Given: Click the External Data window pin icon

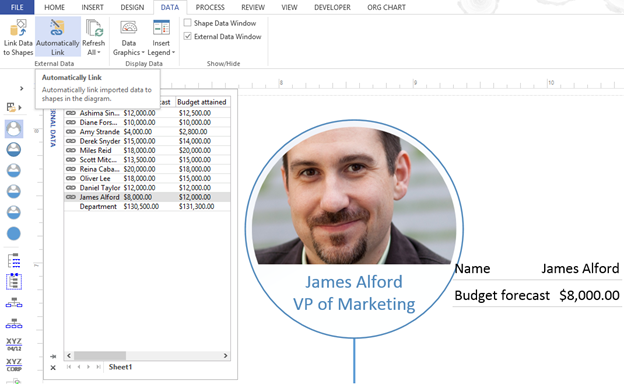Looking at the screenshot, I should tap(53, 357).
